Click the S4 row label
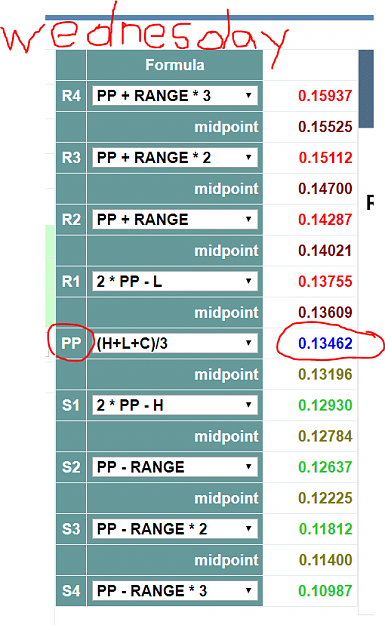 click(71, 591)
